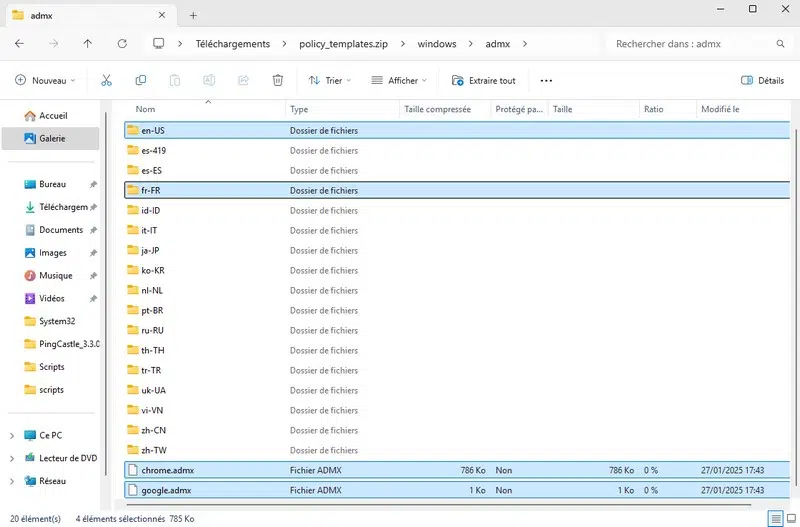Go up one folder level arrow
800x527 pixels.
point(88,44)
